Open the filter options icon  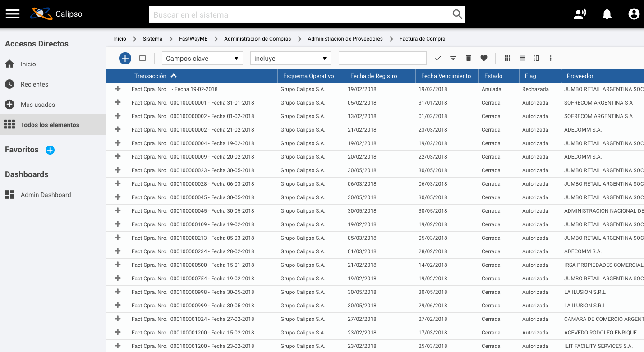(453, 58)
